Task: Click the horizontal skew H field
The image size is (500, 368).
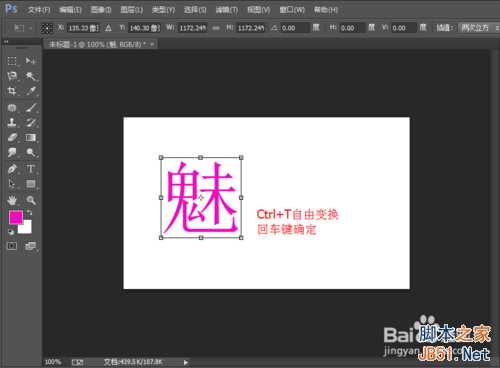Action: click(352, 28)
